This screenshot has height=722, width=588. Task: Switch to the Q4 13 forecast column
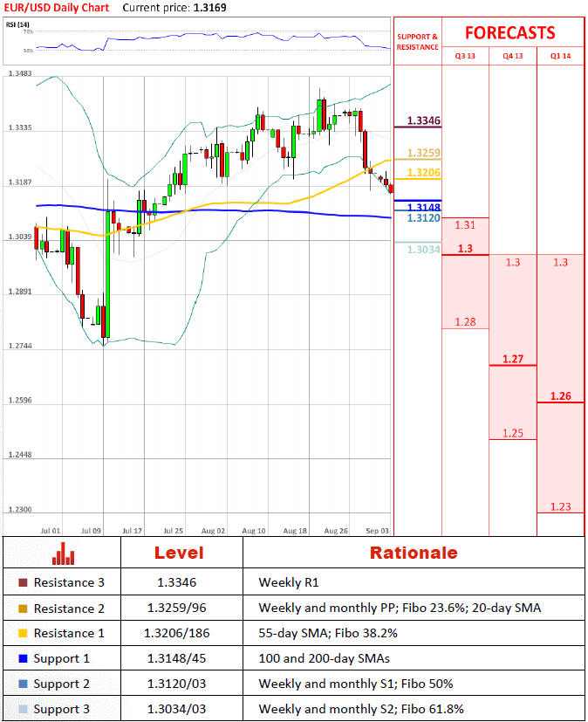[513, 56]
